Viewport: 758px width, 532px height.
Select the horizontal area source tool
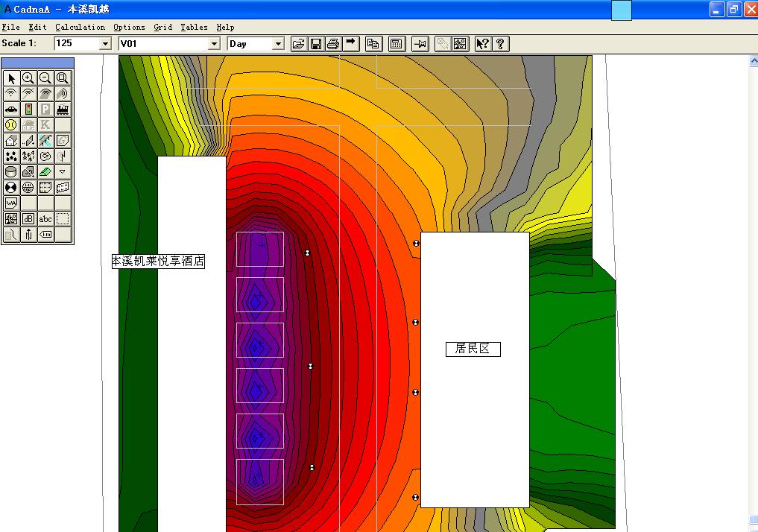(45, 94)
